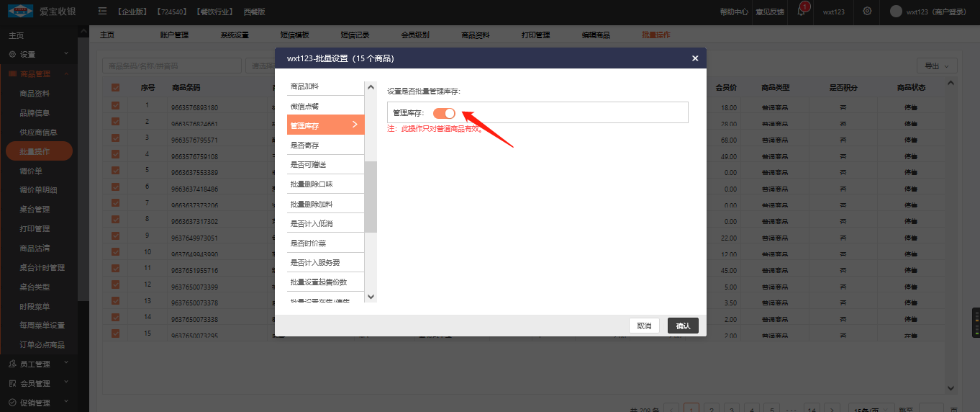Switch to the 短信模板 tab
The height and width of the screenshot is (412, 980).
pyautogui.click(x=295, y=35)
